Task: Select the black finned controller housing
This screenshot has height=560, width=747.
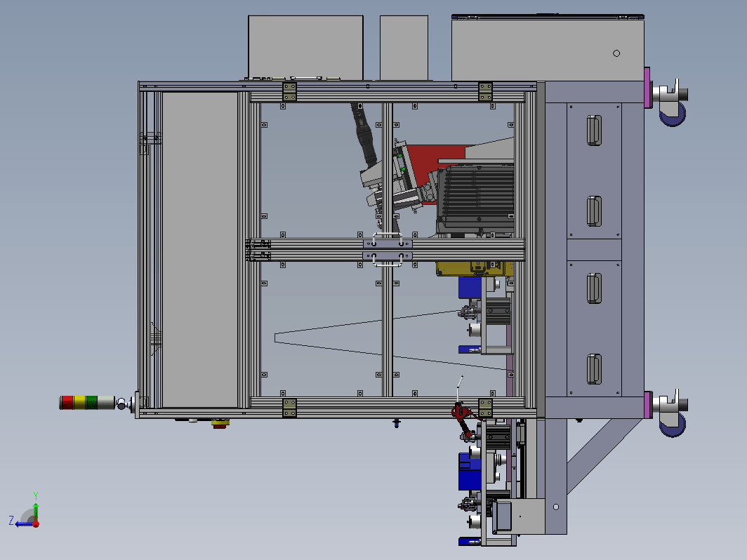Action: (x=475, y=199)
